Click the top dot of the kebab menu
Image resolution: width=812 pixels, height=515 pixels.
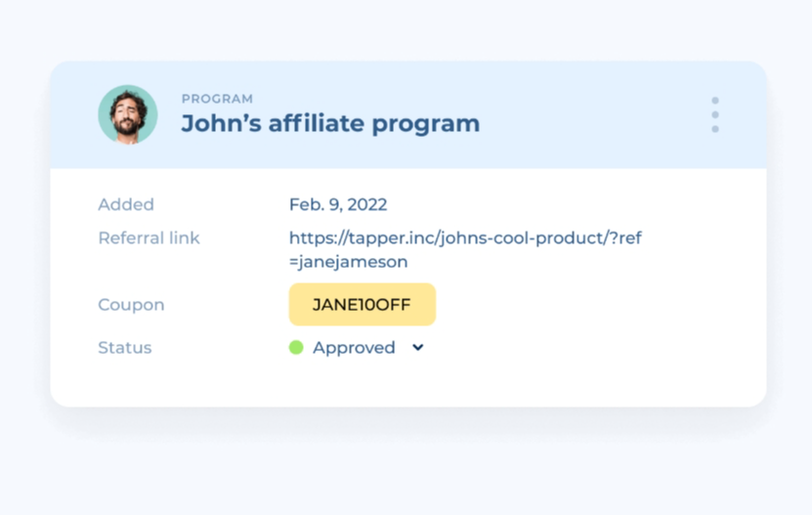715,101
